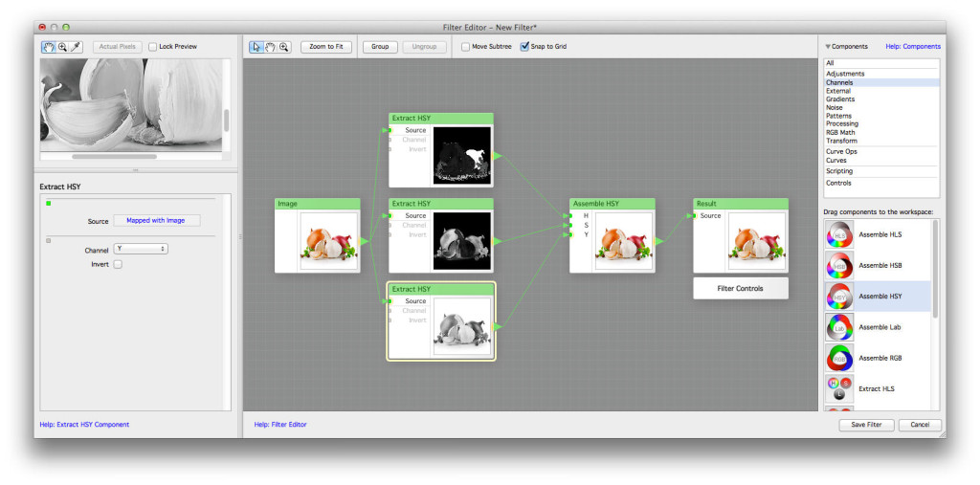Uncheck the Snap to Grid checkbox
980x485 pixels.
524,46
